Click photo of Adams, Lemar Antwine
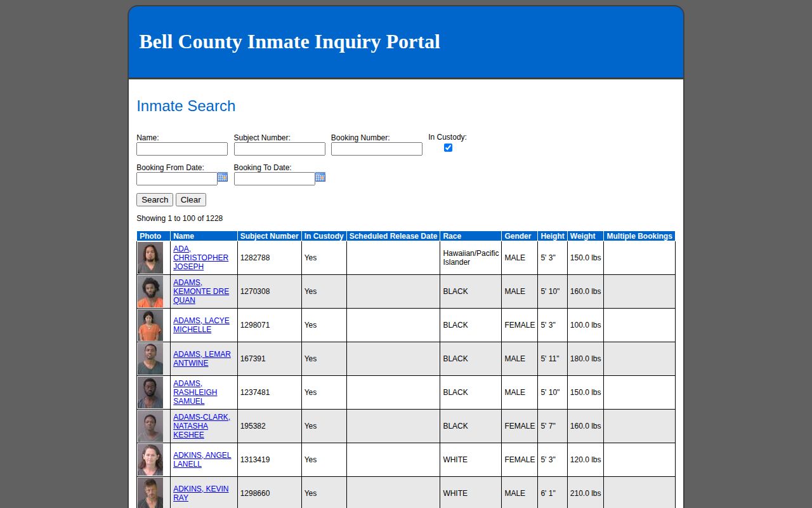Screen dimensions: 812x508 tap(150, 359)
